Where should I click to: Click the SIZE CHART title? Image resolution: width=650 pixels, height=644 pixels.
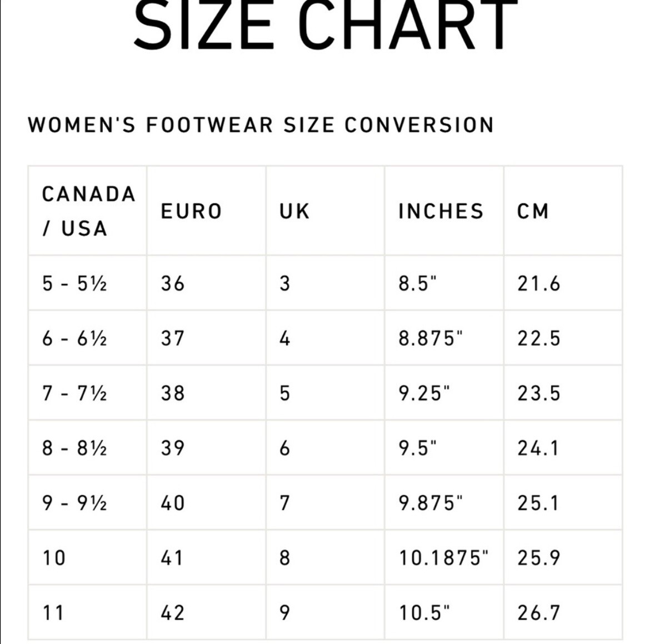(326, 25)
